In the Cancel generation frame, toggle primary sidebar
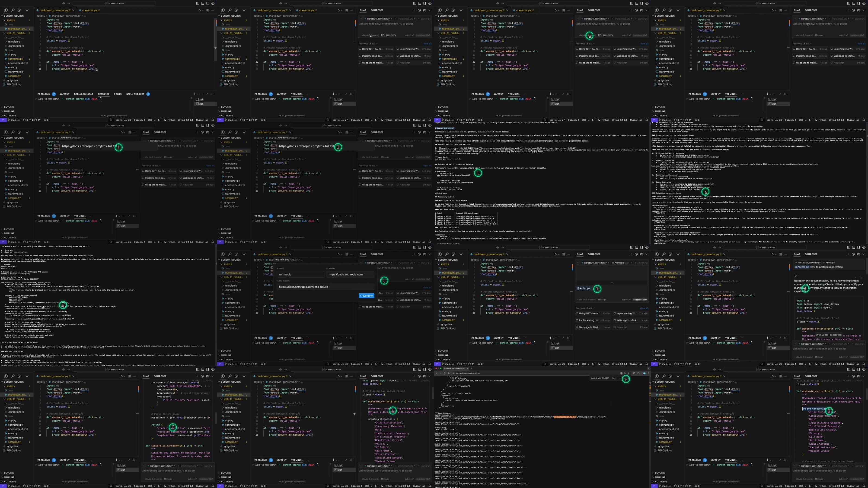 tap(849, 248)
